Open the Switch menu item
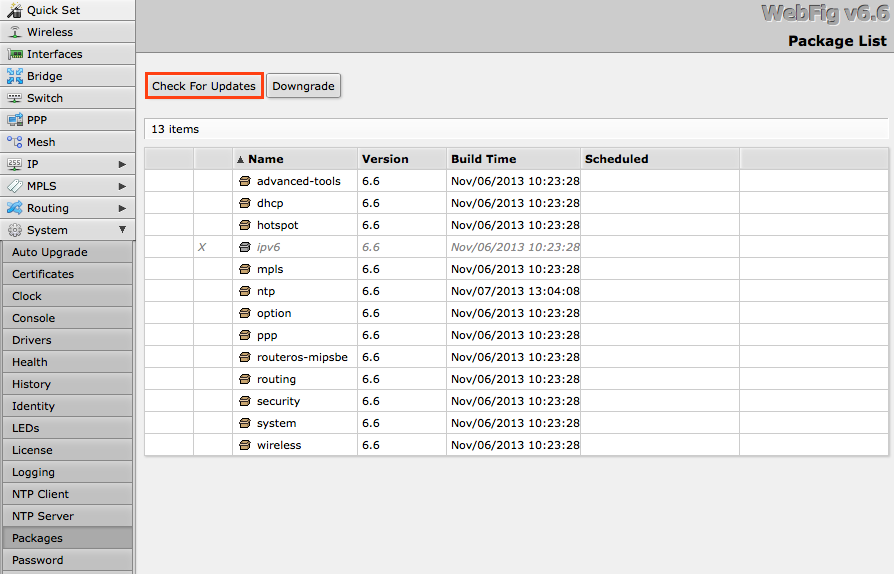Viewport: 894px width, 574px height. pyautogui.click(x=45, y=98)
